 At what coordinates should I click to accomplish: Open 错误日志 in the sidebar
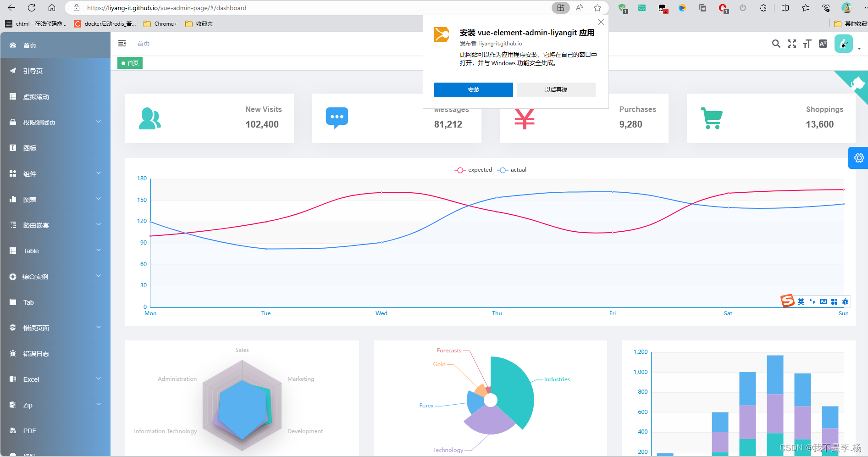[x=55, y=353]
